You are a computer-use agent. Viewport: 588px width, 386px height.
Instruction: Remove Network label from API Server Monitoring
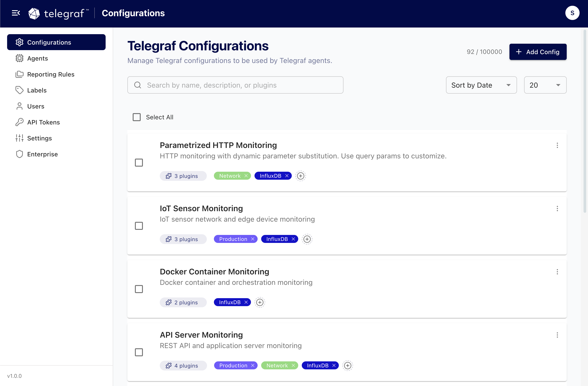pyautogui.click(x=293, y=366)
